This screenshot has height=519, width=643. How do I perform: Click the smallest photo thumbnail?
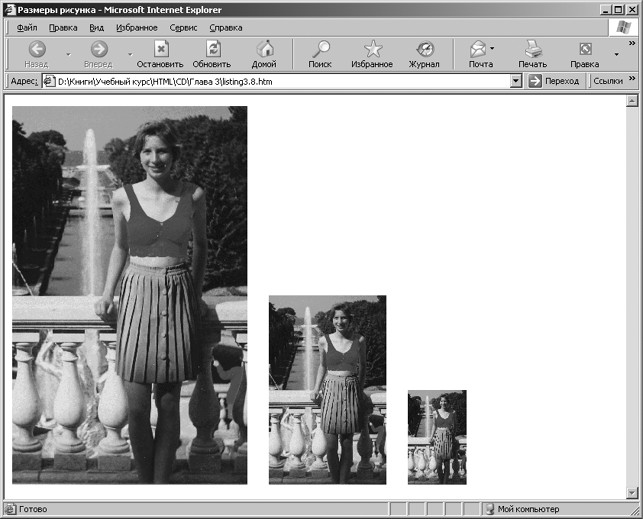click(437, 437)
